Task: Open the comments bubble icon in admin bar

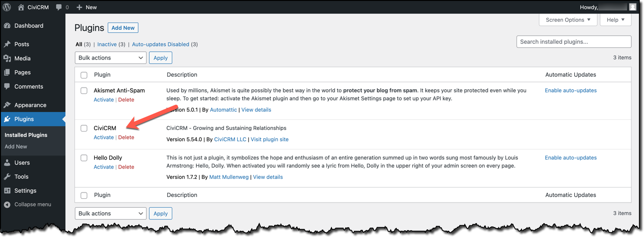Action: [x=59, y=7]
